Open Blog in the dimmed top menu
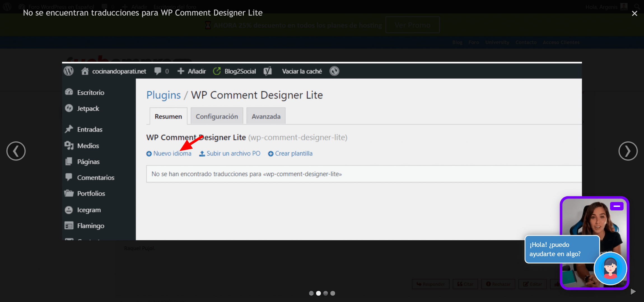Viewport: 644px width, 302px height. [457, 43]
